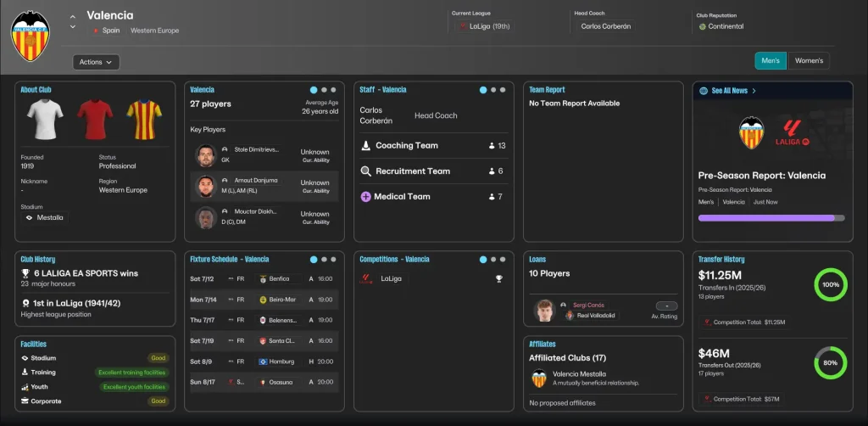
Task: Open the Mestalla stadium link
Action: click(45, 218)
